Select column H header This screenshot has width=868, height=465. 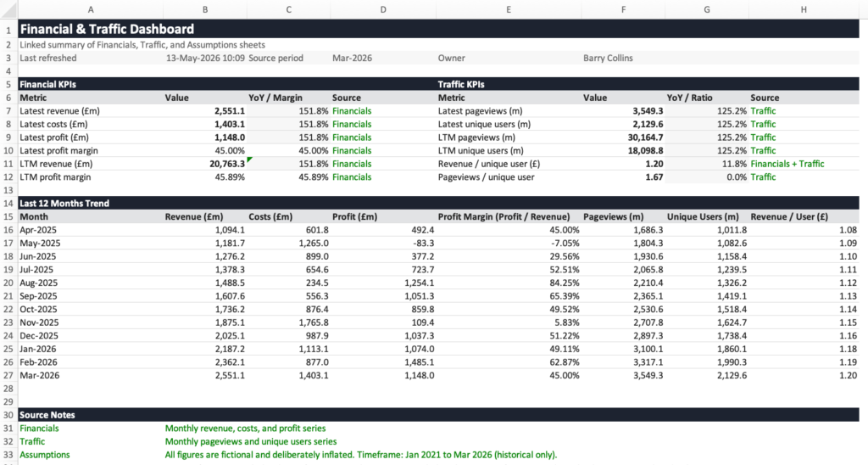(804, 9)
